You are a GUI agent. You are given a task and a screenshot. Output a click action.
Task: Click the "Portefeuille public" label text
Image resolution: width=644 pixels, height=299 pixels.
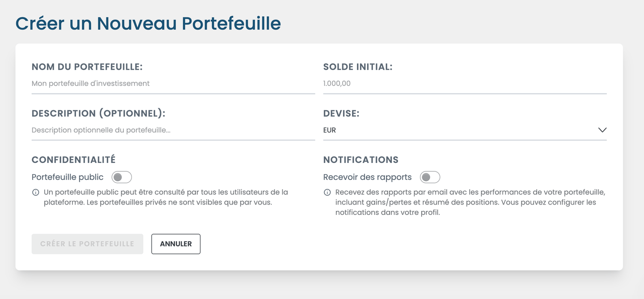tap(68, 177)
